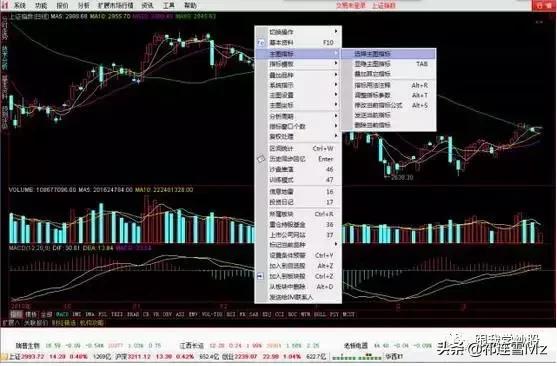557x366 pixels.
Task: Select 区间统计 Ctrl+W
Action: [x=298, y=149]
